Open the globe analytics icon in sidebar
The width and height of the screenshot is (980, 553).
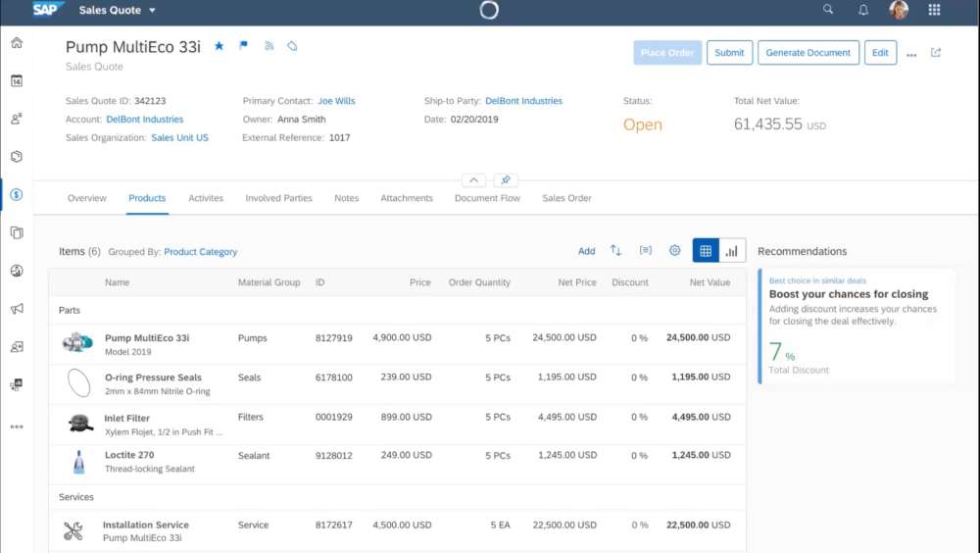17,271
